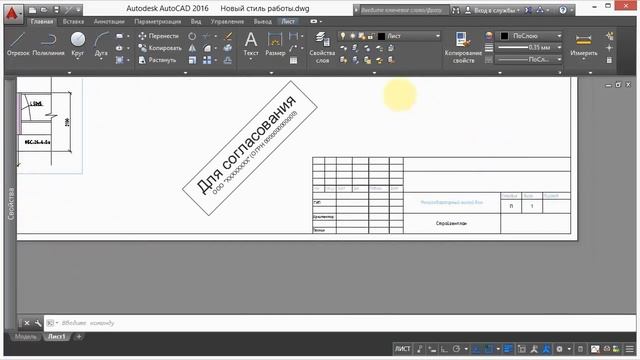
Task: Select the Rotate tool icon
Action: [192, 36]
